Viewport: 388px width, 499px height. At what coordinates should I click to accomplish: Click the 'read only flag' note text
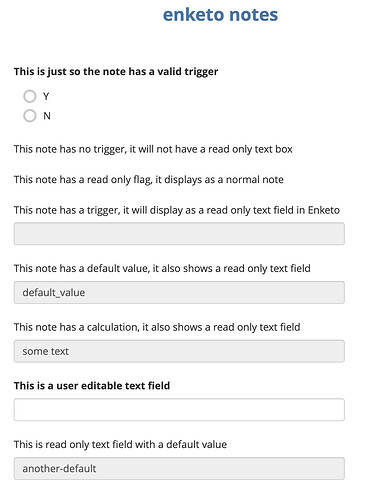(149, 180)
